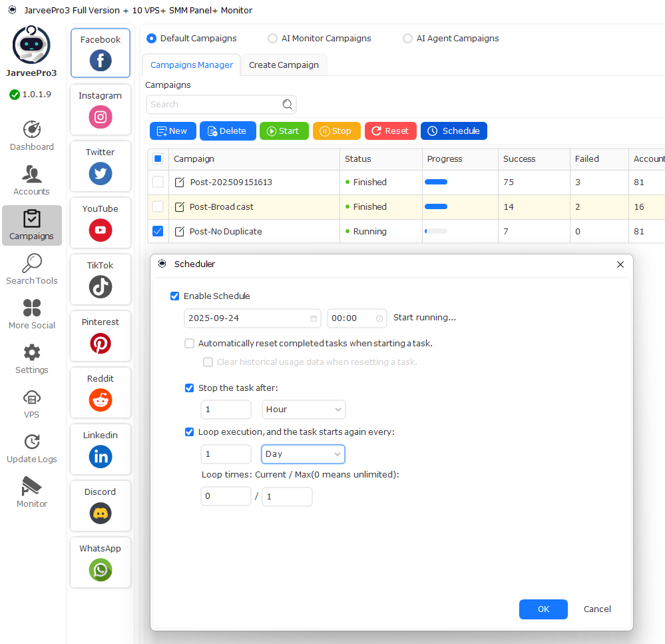This screenshot has height=644, width=665.
Task: Open the calendar picker in date field
Action: click(x=314, y=318)
